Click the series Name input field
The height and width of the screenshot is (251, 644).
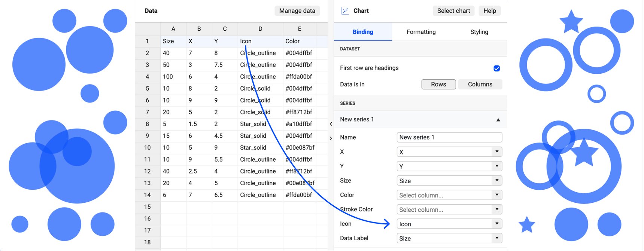point(449,137)
